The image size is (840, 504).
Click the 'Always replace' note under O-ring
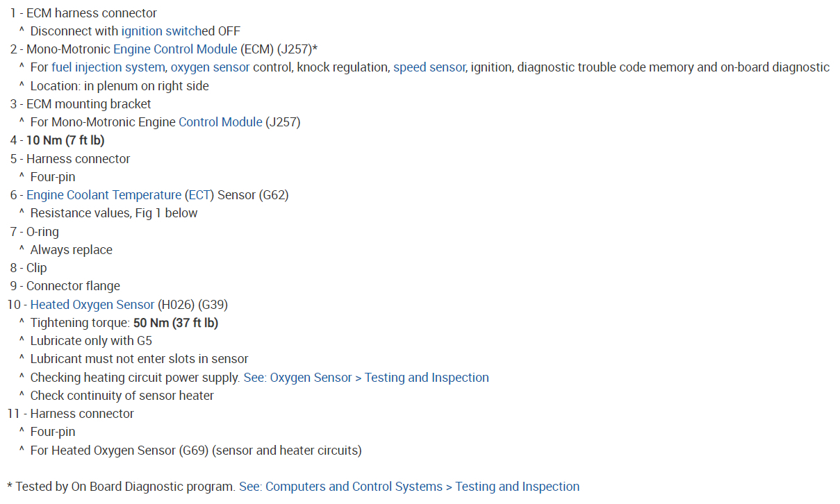pyautogui.click(x=71, y=250)
